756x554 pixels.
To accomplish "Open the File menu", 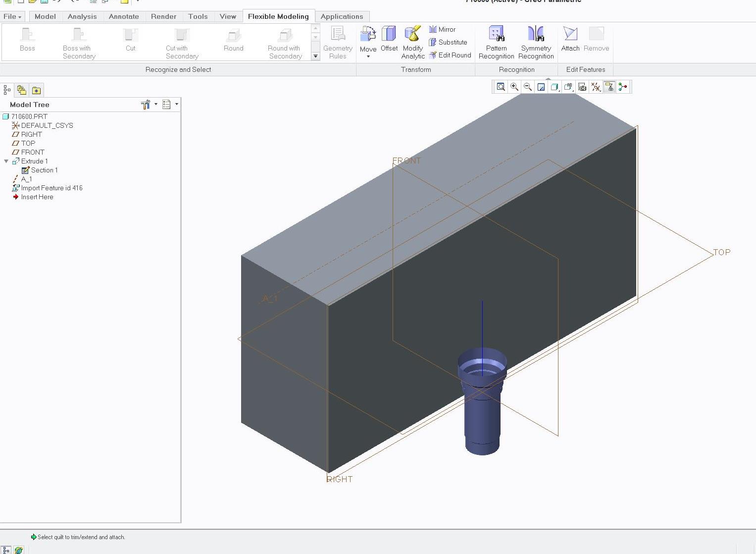I will point(12,16).
